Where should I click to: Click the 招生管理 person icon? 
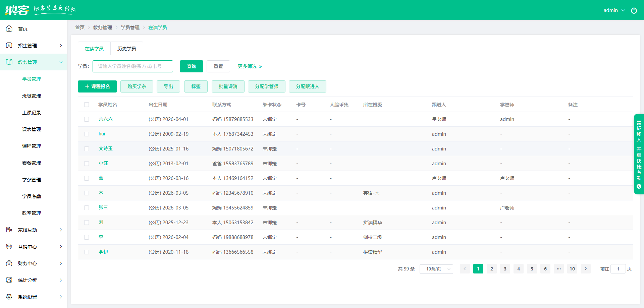[x=9, y=46]
